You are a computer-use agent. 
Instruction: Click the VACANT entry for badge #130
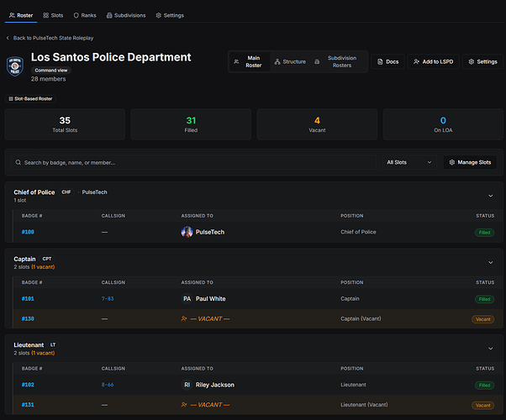[x=206, y=318]
